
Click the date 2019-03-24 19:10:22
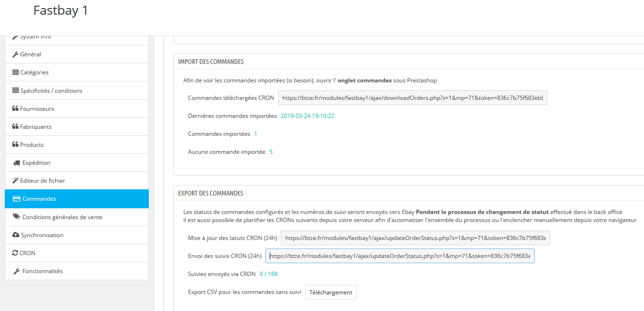[308, 116]
